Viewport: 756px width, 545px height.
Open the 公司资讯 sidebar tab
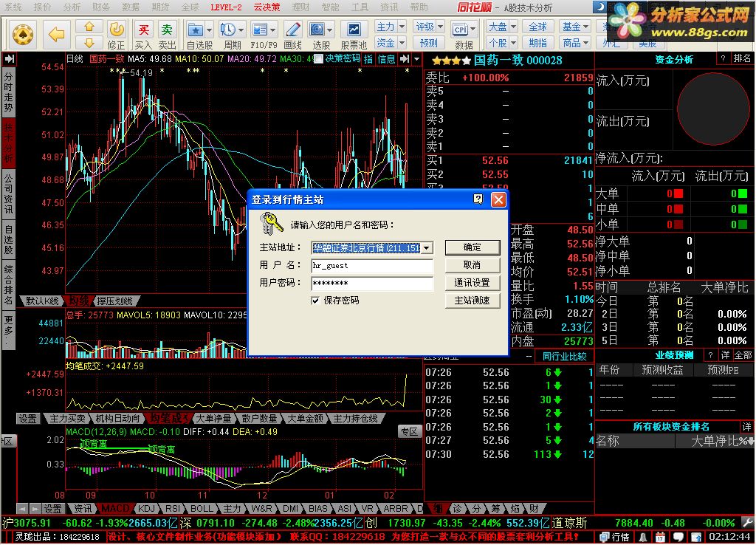click(x=9, y=194)
